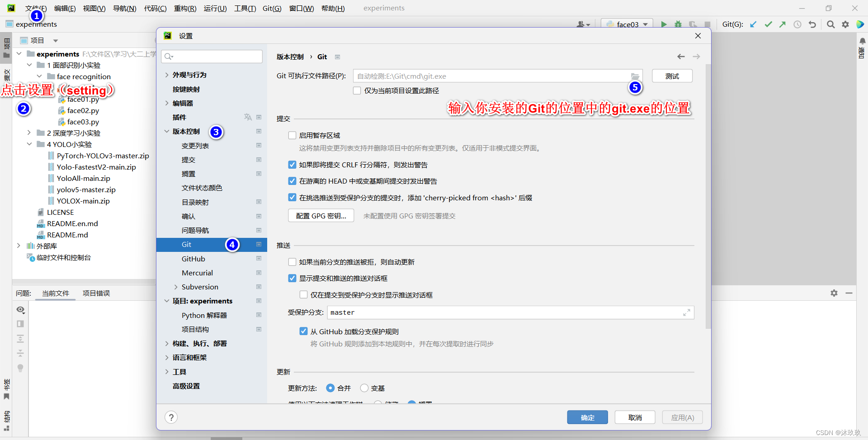Viewport: 868px width, 440px height.
Task: Navigate back arrow in settings dialog
Action: point(681,57)
